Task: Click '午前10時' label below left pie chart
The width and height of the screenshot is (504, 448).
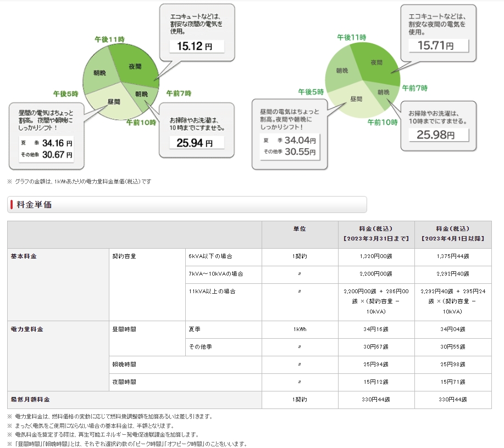Action: click(x=141, y=122)
